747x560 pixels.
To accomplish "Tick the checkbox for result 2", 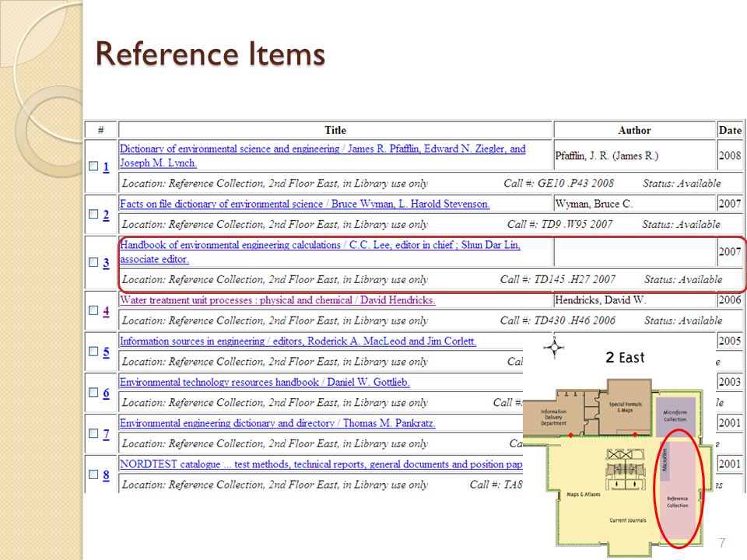I will pyautogui.click(x=94, y=215).
